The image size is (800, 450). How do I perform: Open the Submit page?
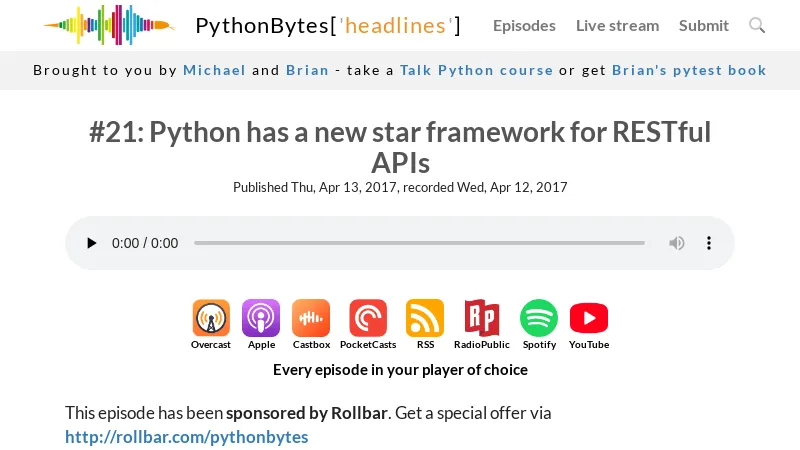coord(704,25)
